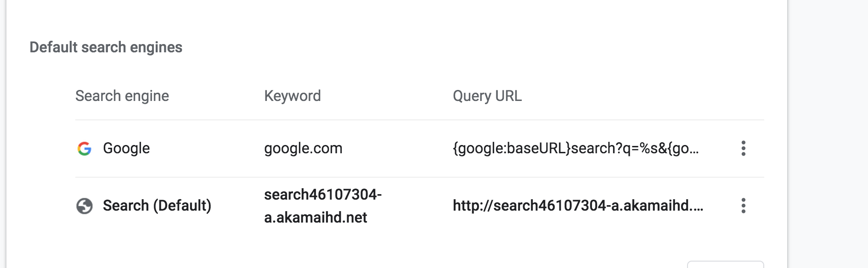This screenshot has height=268, width=868.
Task: Click the a.akamaihd.net keyword second line
Action: (x=316, y=218)
